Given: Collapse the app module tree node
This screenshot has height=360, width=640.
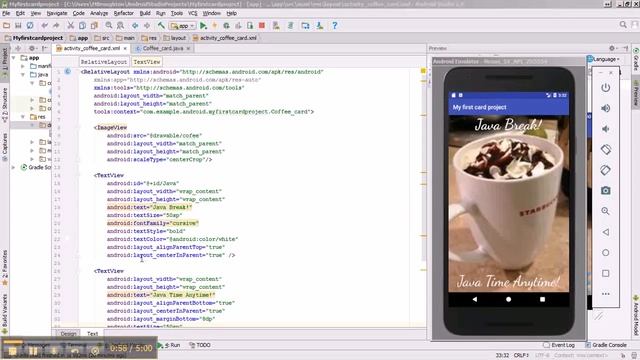Looking at the screenshot, I should [14, 58].
